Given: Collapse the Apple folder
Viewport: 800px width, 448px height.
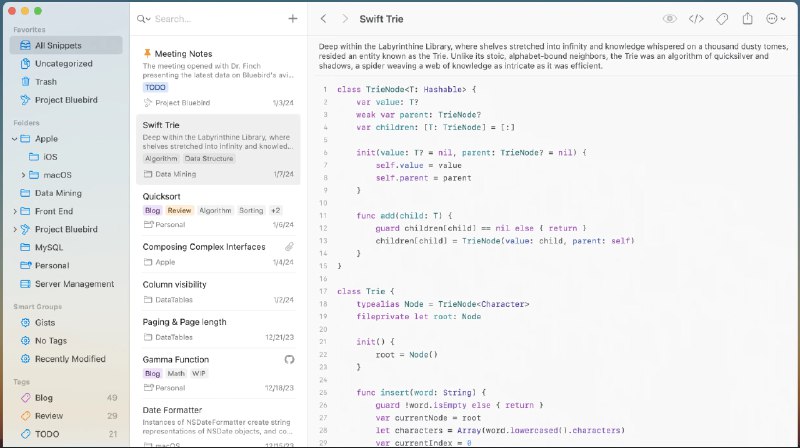Looking at the screenshot, I should 15,139.
